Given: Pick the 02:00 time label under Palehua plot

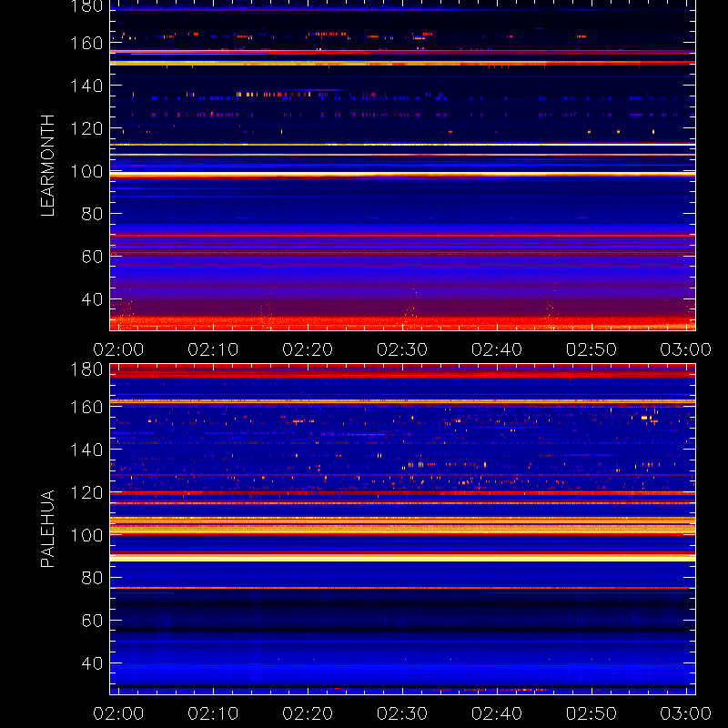Looking at the screenshot, I should click(118, 713).
